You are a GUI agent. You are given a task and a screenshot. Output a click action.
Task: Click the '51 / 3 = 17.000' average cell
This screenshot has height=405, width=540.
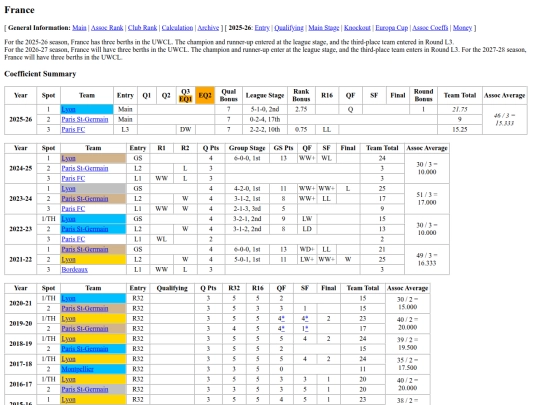coord(427,199)
